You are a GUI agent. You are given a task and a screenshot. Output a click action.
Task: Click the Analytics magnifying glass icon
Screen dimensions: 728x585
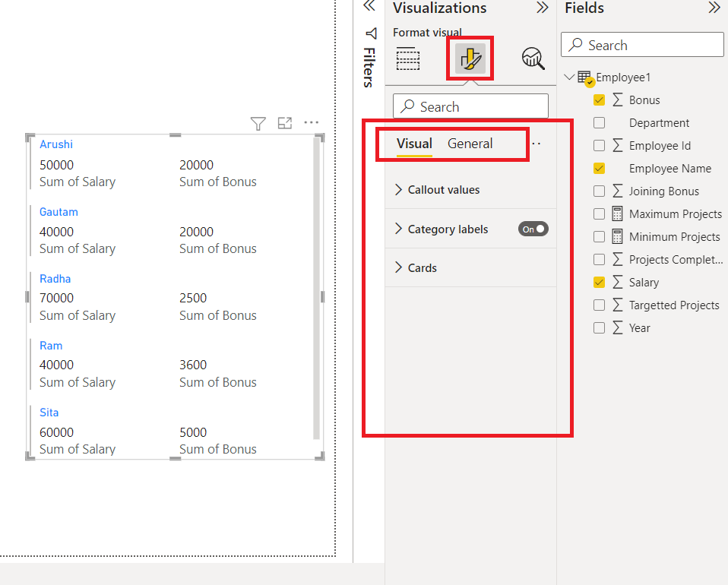pos(532,58)
